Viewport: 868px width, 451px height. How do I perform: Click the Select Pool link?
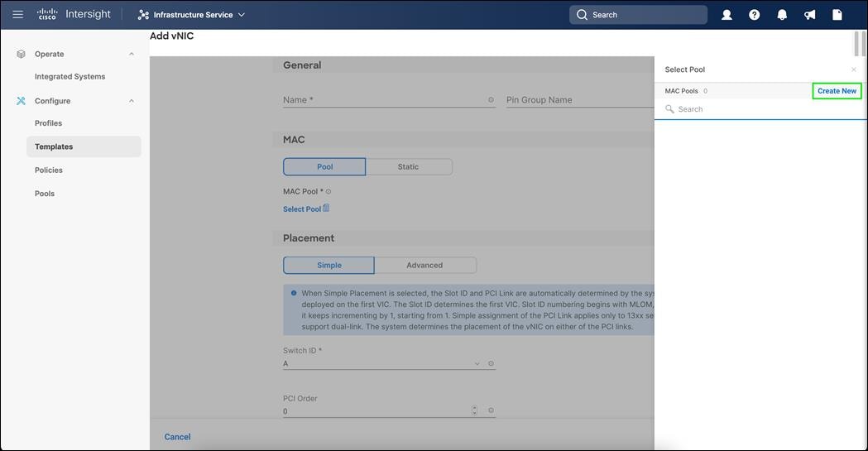(x=302, y=209)
